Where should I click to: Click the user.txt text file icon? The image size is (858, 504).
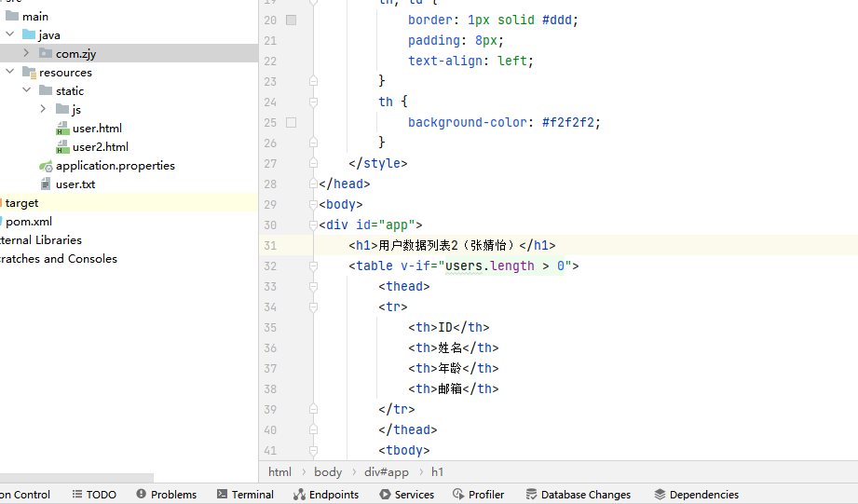coord(46,184)
